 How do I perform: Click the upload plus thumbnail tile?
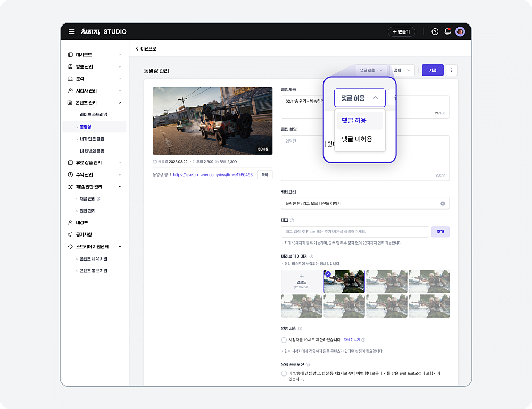pyautogui.click(x=302, y=281)
